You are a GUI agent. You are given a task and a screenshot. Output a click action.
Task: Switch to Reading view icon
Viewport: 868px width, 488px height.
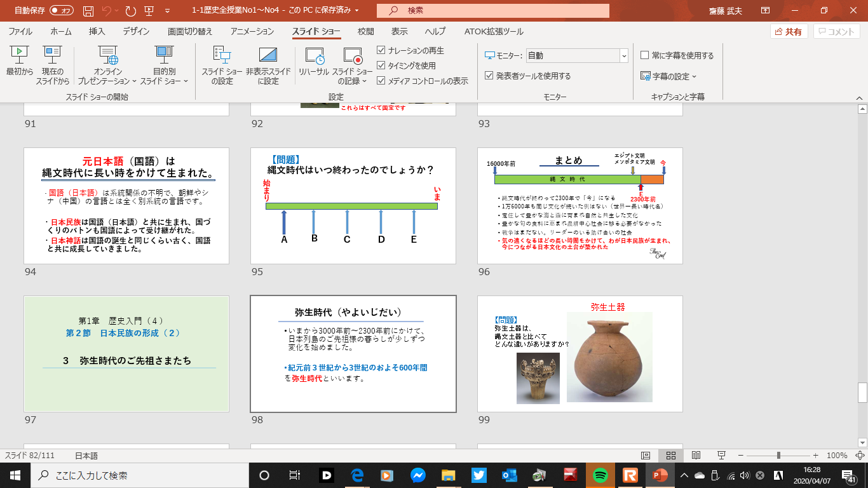(x=696, y=456)
